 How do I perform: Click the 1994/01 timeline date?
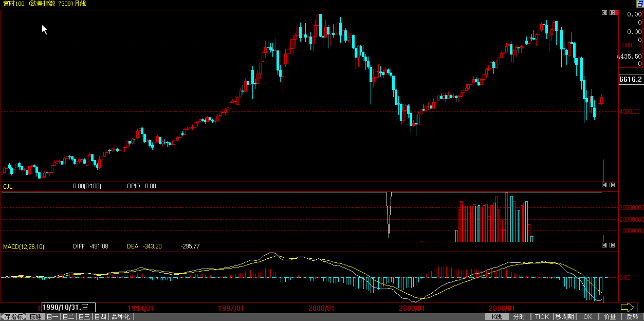click(x=141, y=308)
